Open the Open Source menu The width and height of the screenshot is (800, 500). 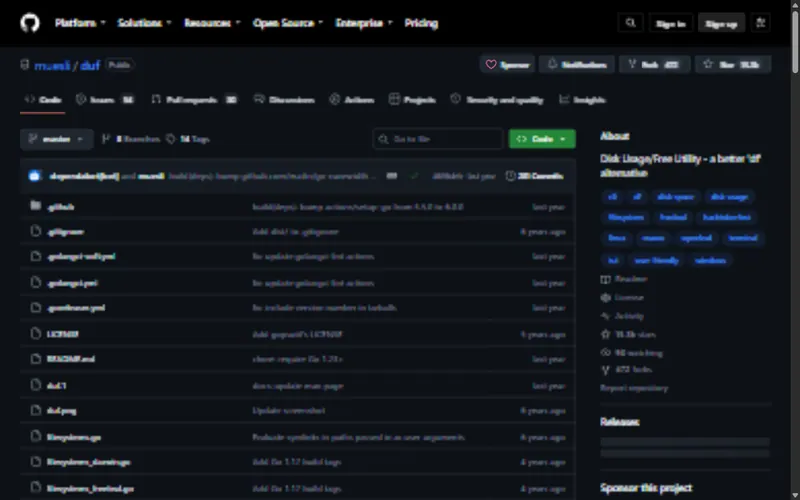288,23
